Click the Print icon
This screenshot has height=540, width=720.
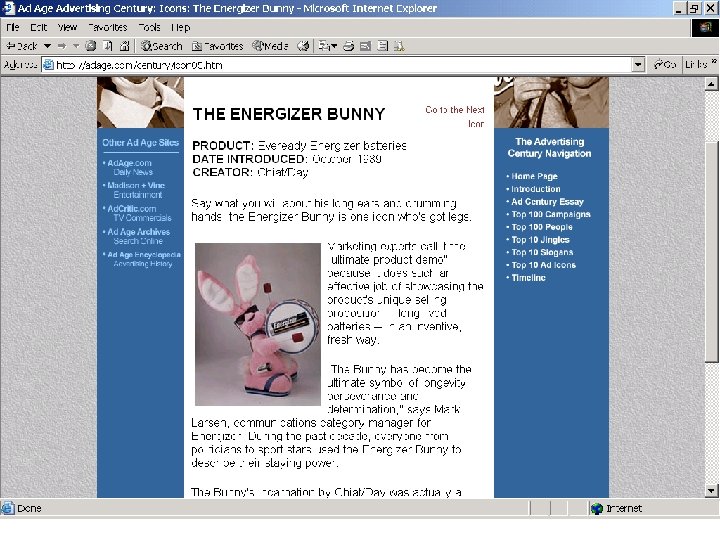tap(349, 46)
